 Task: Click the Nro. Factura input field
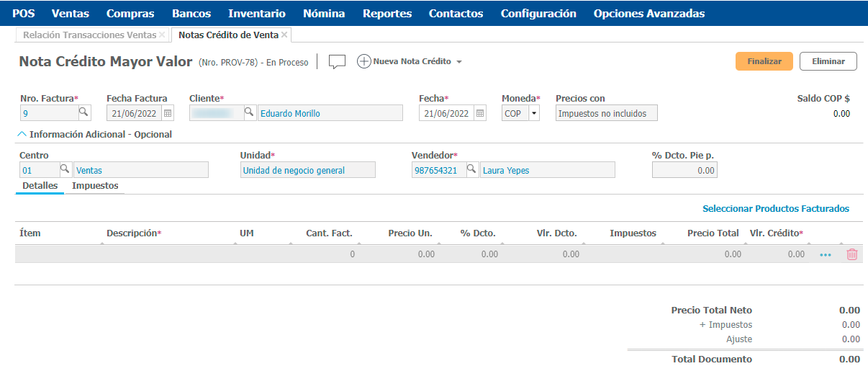coord(49,113)
